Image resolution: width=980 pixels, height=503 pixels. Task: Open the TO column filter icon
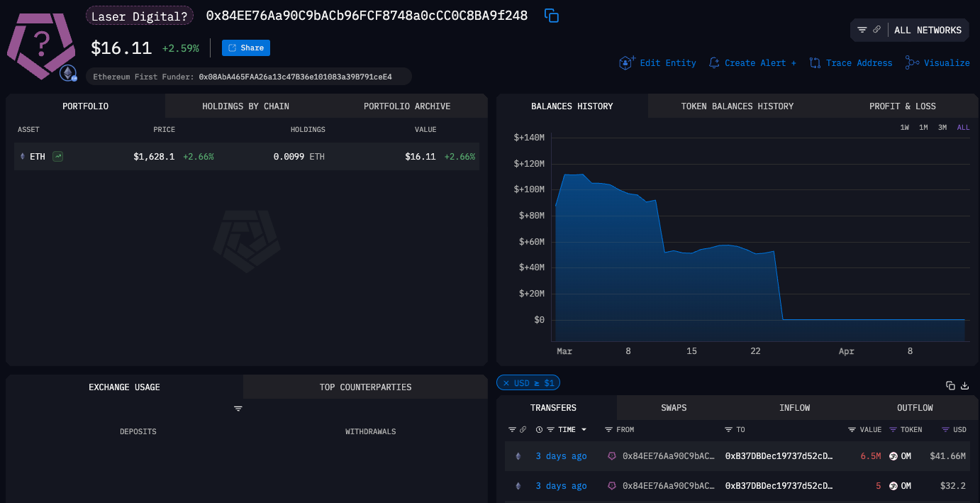(728, 429)
